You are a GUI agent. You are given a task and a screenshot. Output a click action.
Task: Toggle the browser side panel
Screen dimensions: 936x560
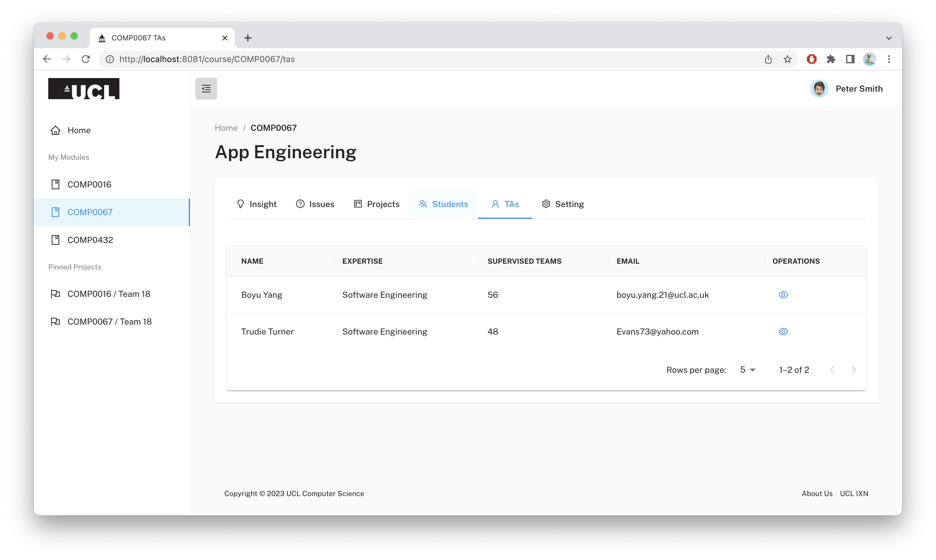click(850, 59)
